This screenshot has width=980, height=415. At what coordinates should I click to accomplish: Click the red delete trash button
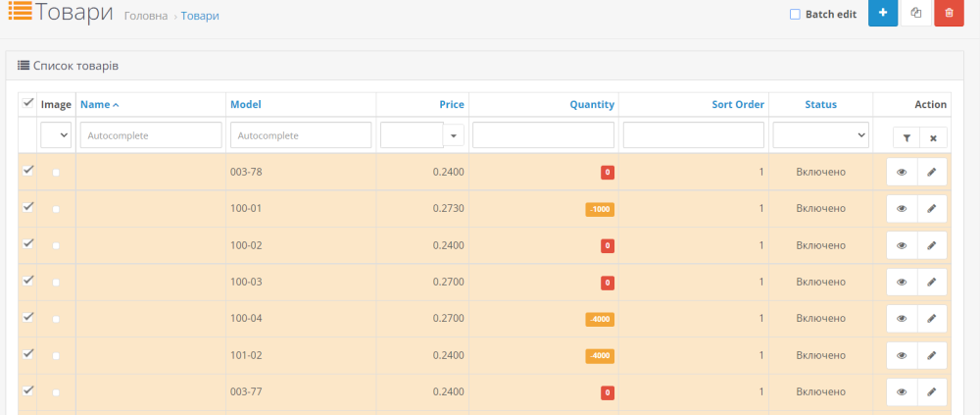(949, 14)
